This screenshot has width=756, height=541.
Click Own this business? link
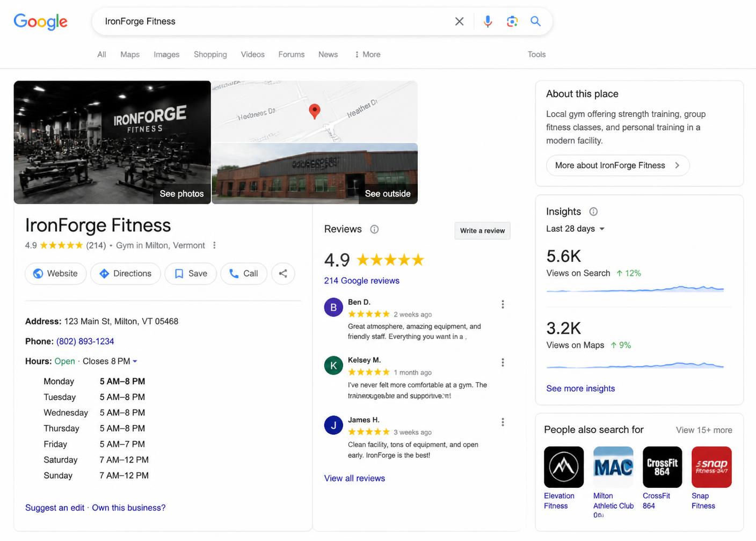(x=129, y=508)
